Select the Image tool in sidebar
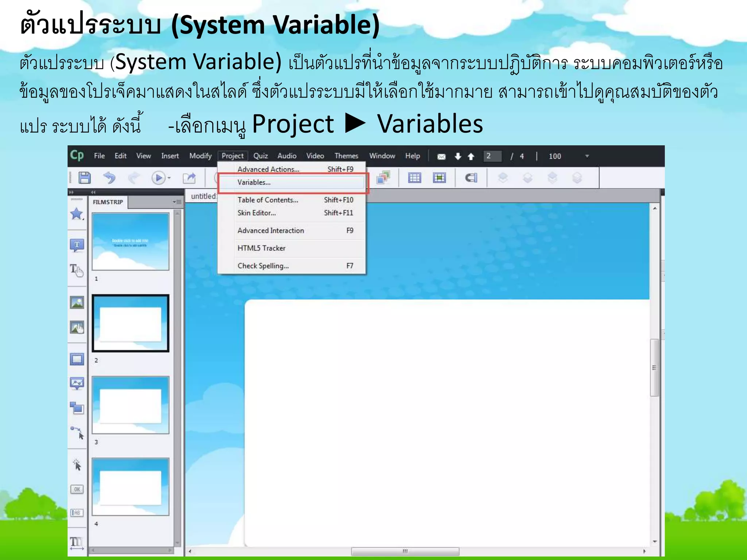The image size is (747, 560). pos(77,302)
